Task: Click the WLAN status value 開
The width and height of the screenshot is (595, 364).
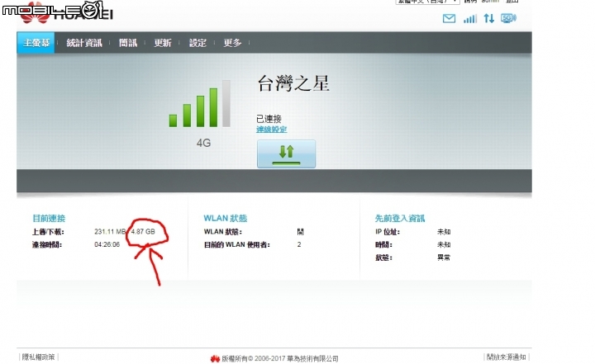Action: coord(300,232)
